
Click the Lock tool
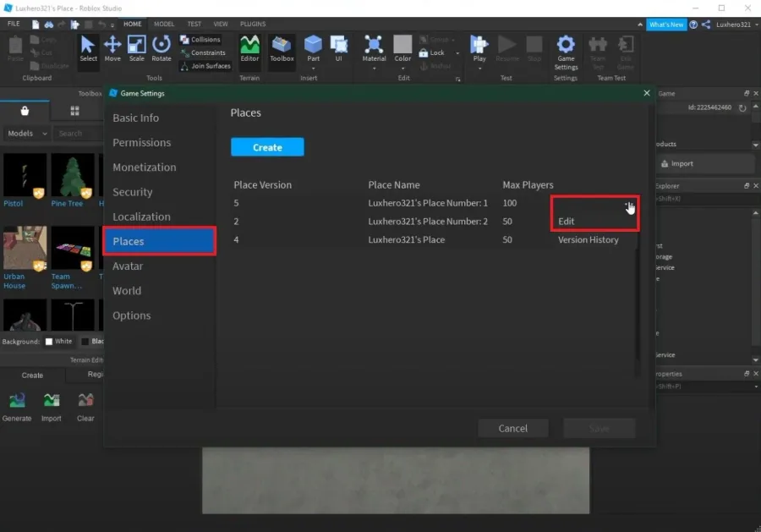(x=432, y=52)
